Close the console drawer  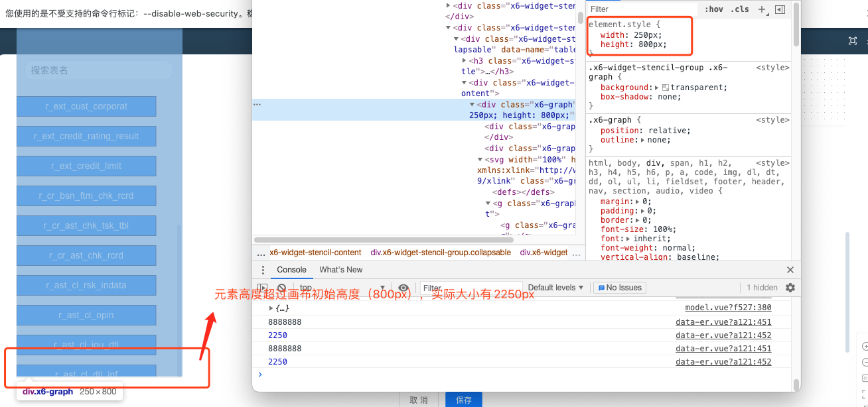pos(790,270)
